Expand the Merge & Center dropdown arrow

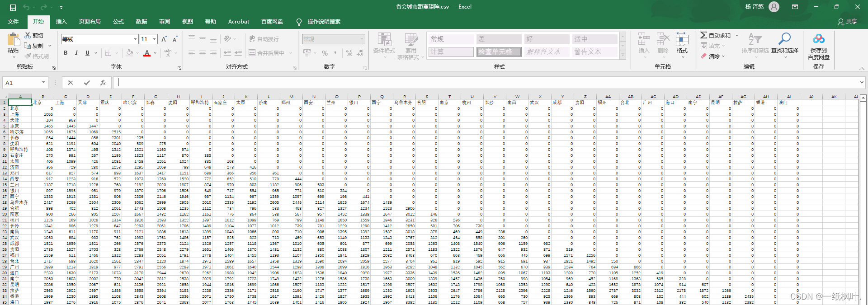point(291,53)
